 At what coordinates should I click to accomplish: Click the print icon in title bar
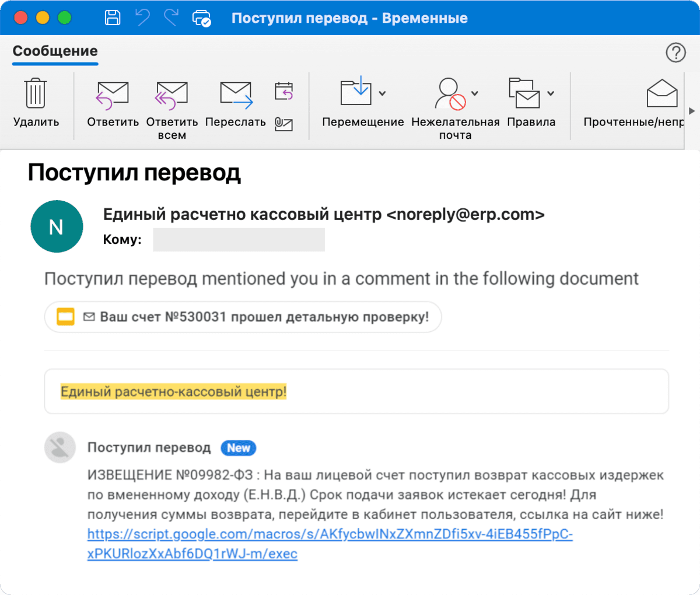(x=202, y=18)
